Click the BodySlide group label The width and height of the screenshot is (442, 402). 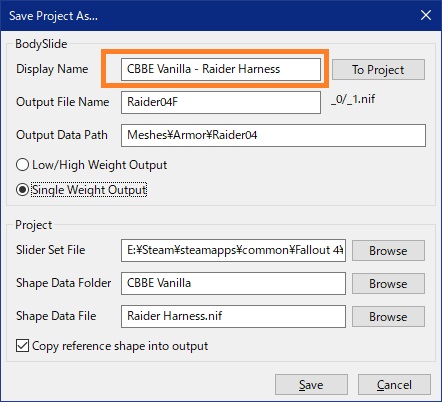[41, 44]
